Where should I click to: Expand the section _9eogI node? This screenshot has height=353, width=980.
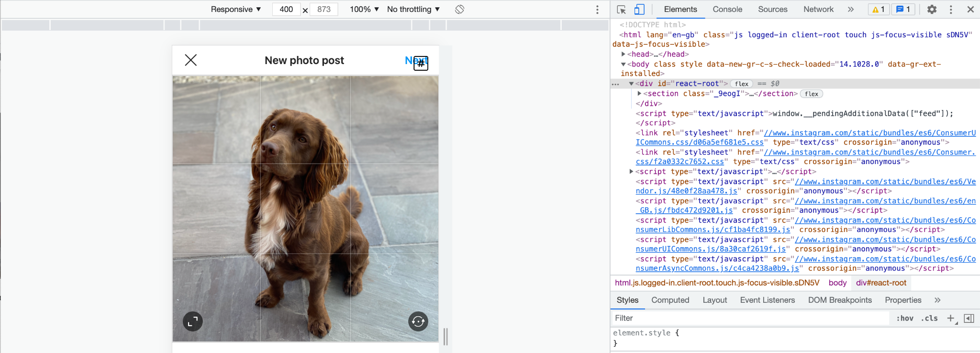[640, 93]
